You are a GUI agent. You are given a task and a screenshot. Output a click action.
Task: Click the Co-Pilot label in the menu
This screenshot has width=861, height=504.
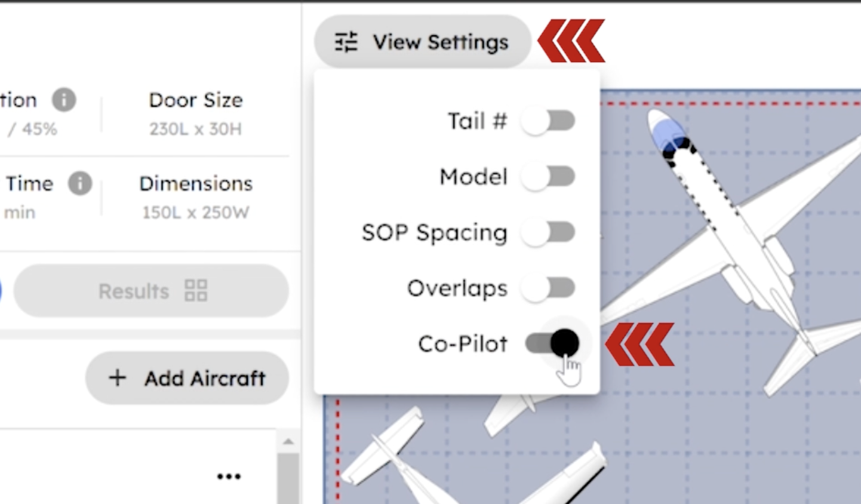pyautogui.click(x=463, y=344)
